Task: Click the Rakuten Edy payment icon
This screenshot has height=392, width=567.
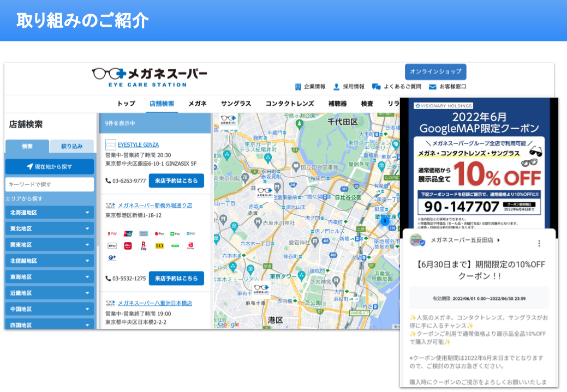Action: 144,246
